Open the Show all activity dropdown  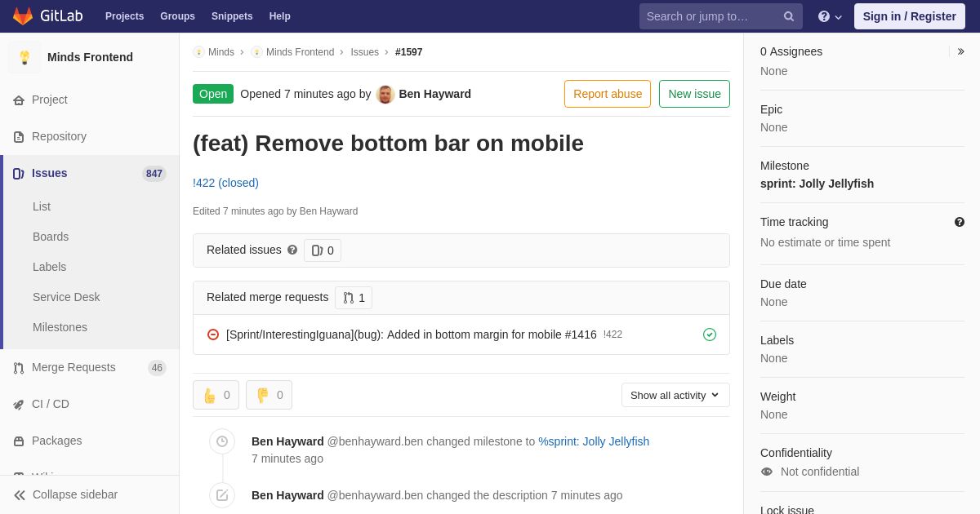(x=675, y=395)
